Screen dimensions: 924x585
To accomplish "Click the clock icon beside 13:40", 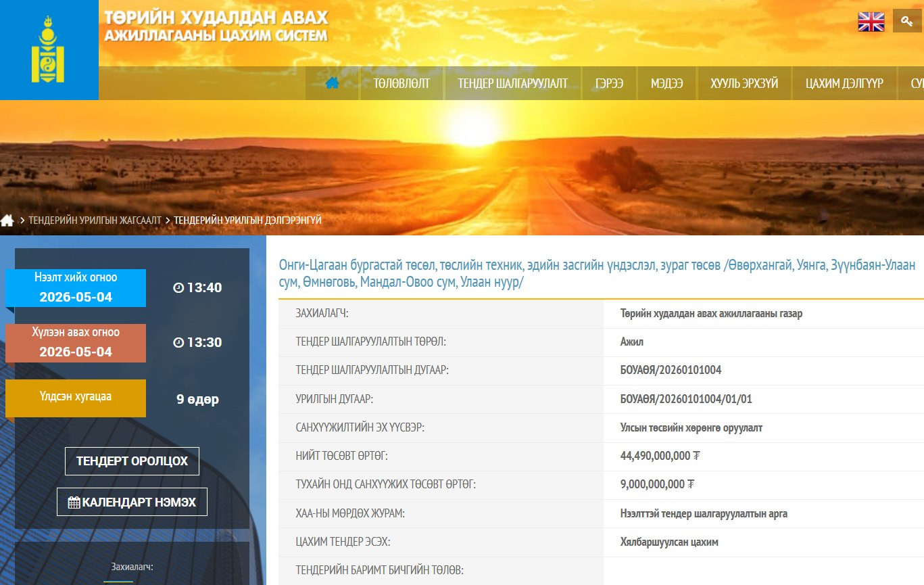I will coord(178,288).
